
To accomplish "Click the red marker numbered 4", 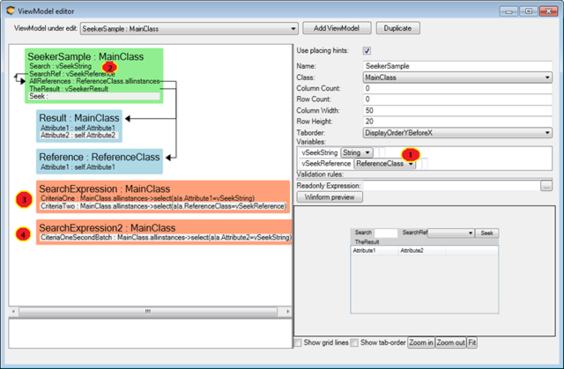I will click(23, 235).
